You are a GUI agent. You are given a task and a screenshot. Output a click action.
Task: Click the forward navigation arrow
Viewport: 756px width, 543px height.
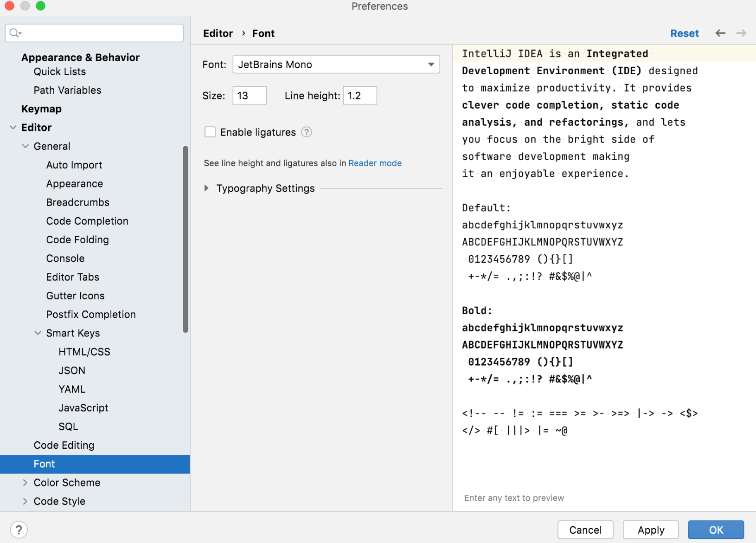pos(741,33)
